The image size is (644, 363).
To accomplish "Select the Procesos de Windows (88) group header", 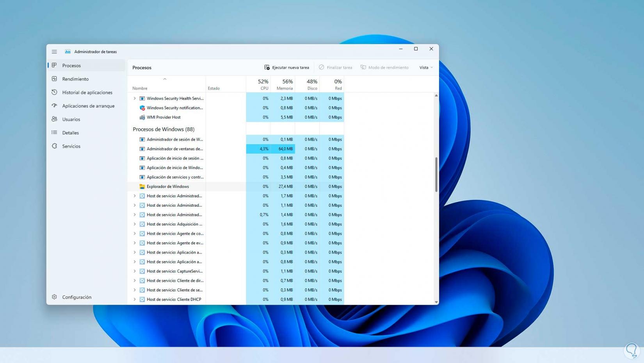I will tap(164, 129).
